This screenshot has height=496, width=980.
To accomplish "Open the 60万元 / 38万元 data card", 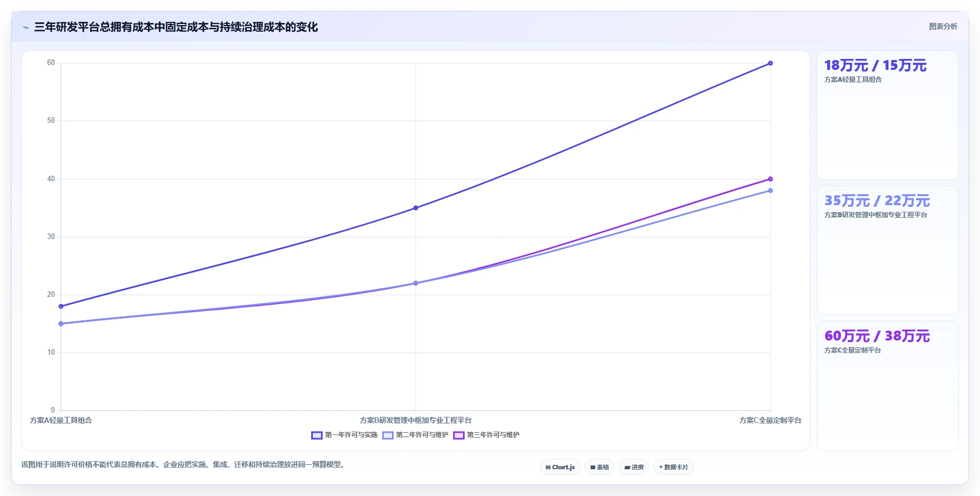I will point(887,386).
